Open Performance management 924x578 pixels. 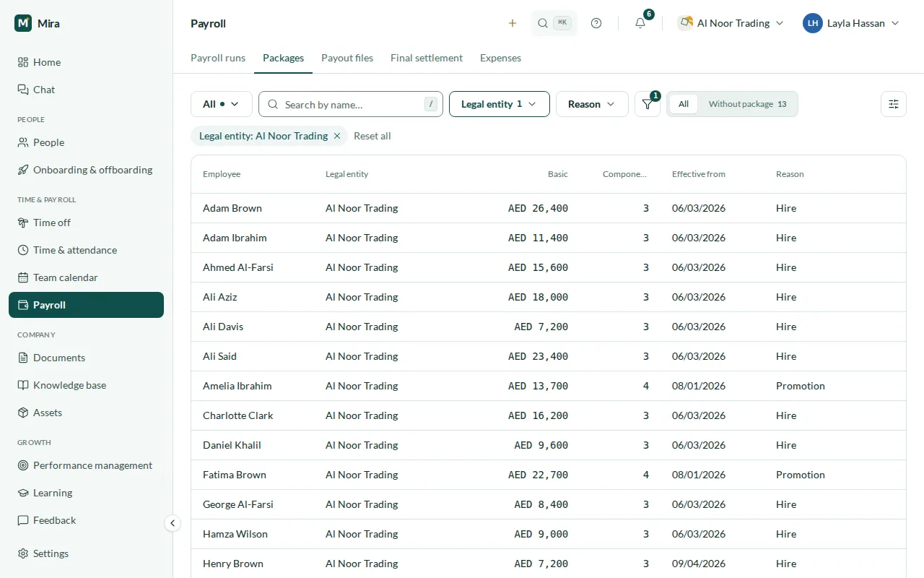86,465
